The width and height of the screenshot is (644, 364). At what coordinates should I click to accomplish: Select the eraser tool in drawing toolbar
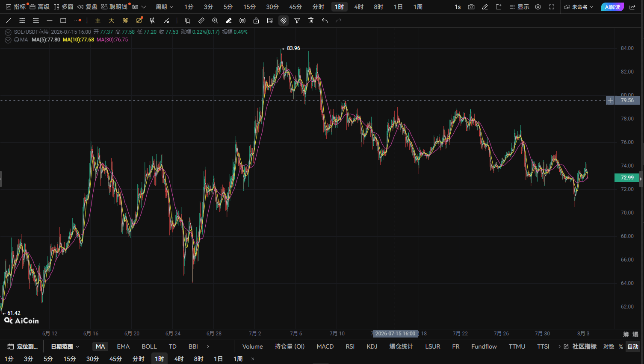(229, 21)
